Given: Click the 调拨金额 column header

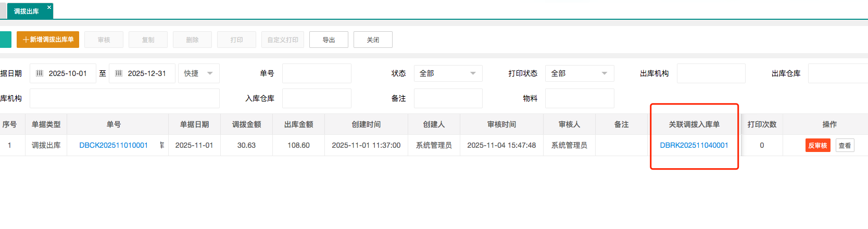Looking at the screenshot, I should (x=246, y=124).
